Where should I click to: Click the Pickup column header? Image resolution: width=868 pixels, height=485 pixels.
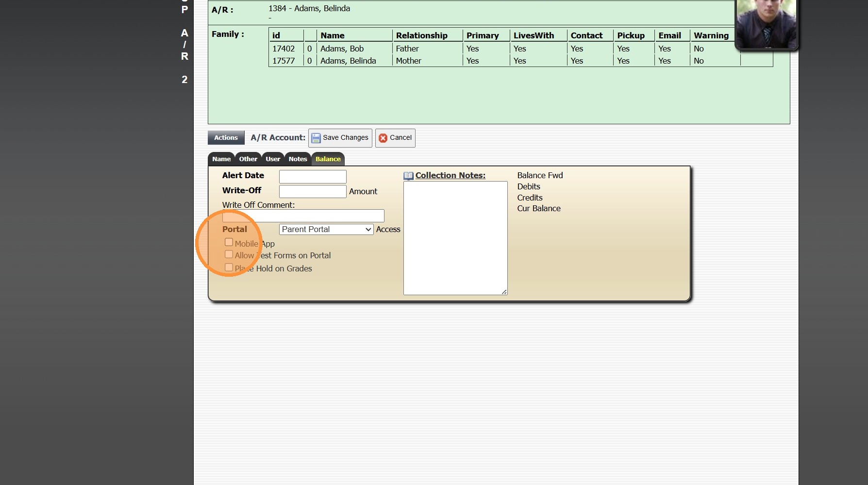pyautogui.click(x=631, y=35)
